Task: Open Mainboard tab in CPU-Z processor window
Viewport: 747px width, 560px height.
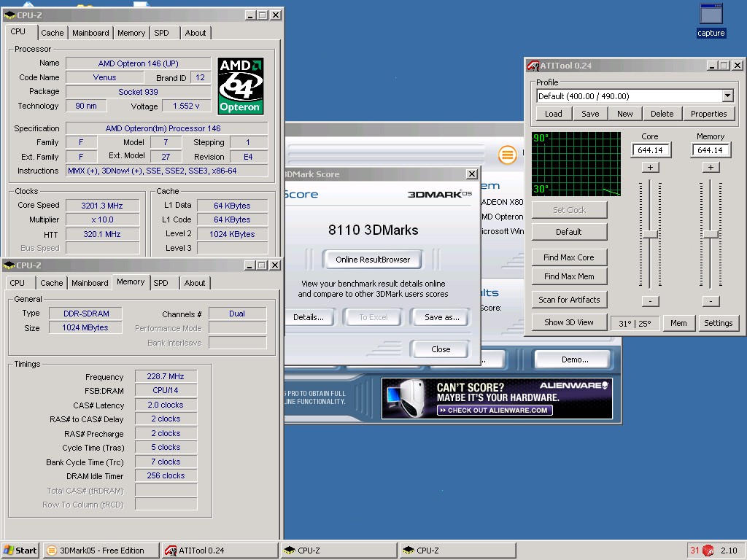Action: [x=90, y=33]
